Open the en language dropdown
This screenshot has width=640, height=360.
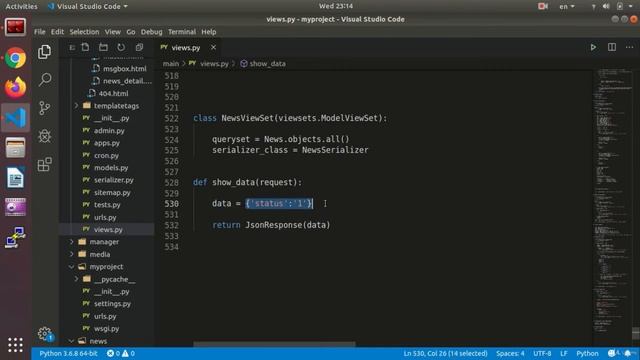[567, 6]
